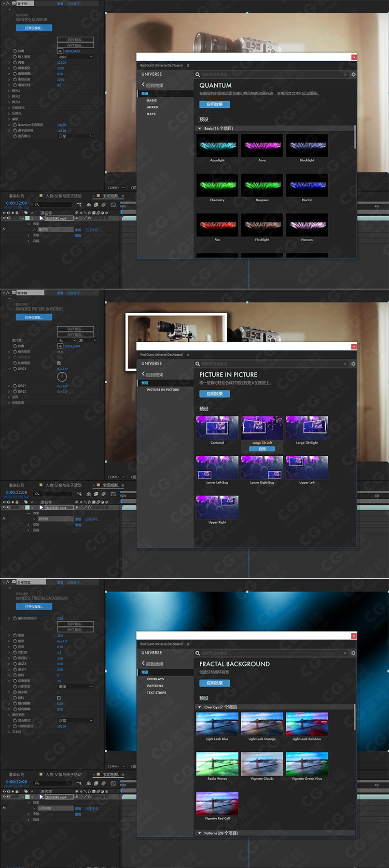Open the 输入通道 Alpha dropdown in the Quantum panel
Screen dimensions: 389x868
click(x=75, y=57)
